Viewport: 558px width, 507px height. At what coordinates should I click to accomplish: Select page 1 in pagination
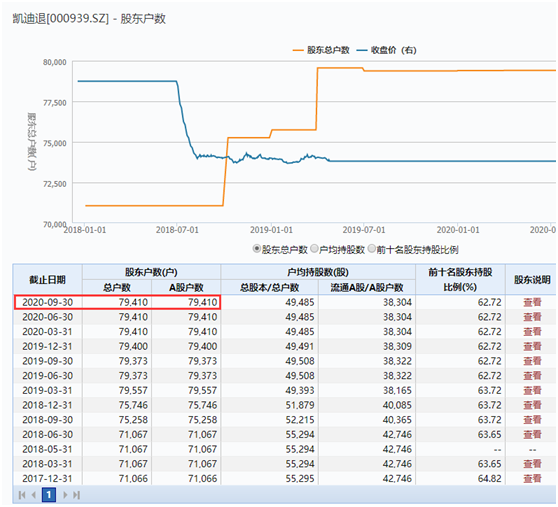pyautogui.click(x=49, y=495)
